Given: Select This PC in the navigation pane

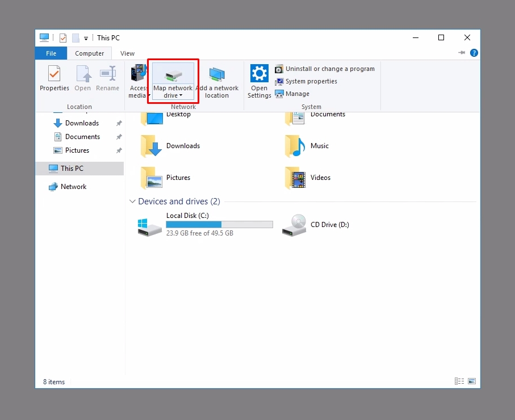Looking at the screenshot, I should click(80, 169).
